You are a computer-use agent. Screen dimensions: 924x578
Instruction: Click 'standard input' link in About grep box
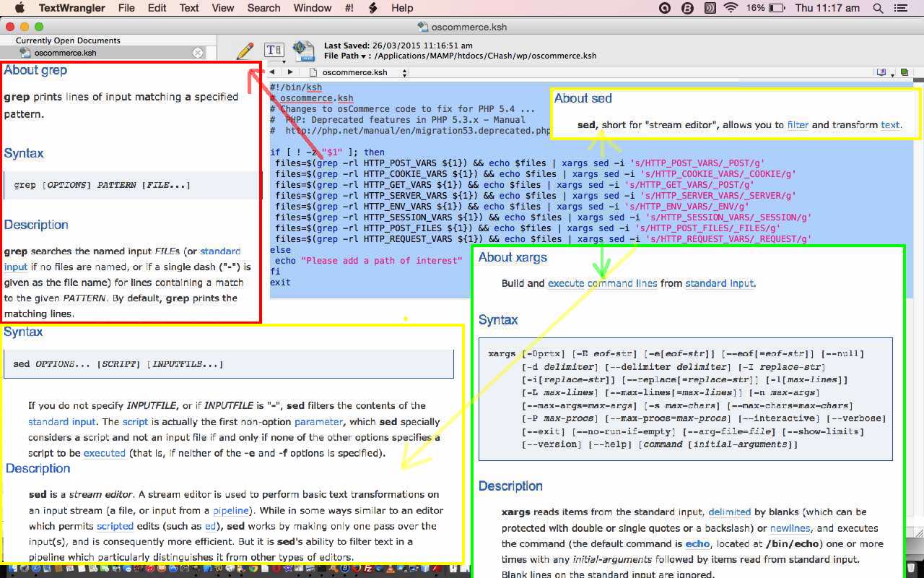pos(123,259)
